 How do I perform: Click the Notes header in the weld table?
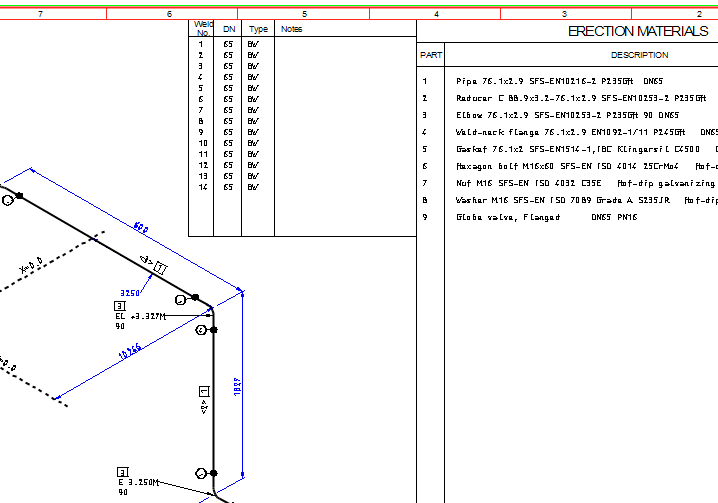[x=292, y=29]
